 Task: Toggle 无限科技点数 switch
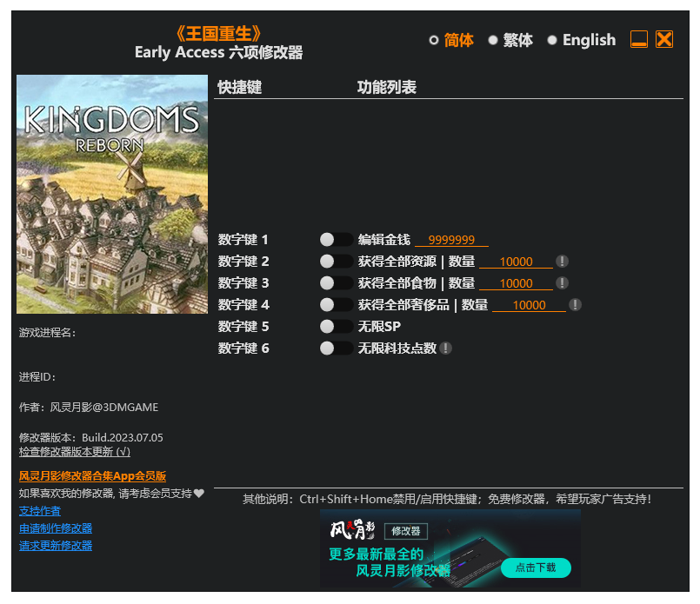[337, 348]
